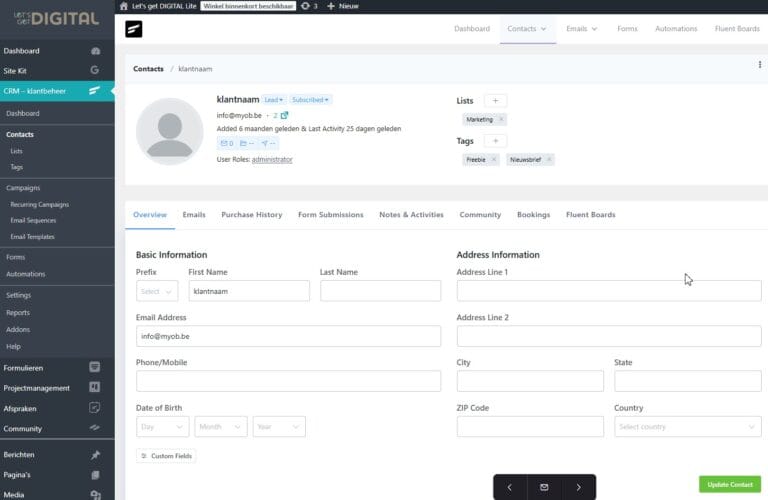
Task: Click the Custom Fields button
Action: tap(166, 456)
